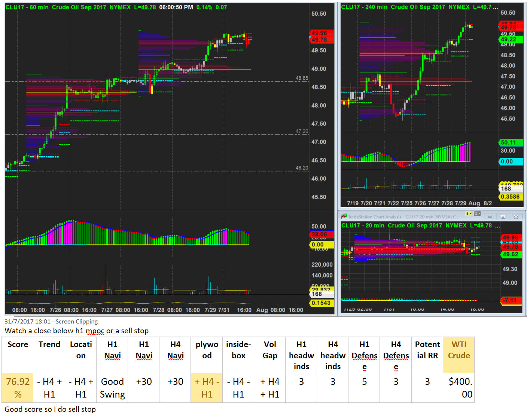The width and height of the screenshot is (527, 420).
Task: Select the Vol Gap column header cell
Action: click(x=269, y=355)
